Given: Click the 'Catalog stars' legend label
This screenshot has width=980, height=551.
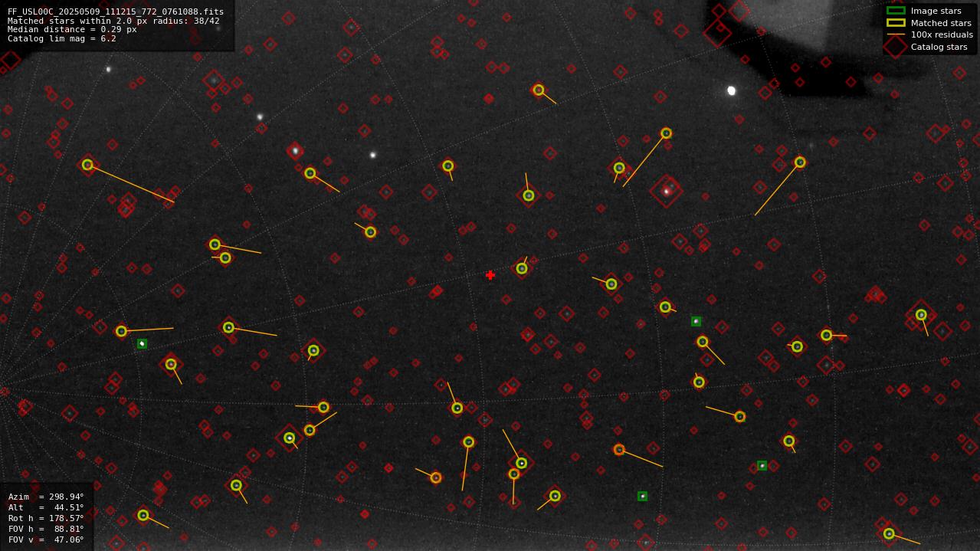Looking at the screenshot, I should pyautogui.click(x=939, y=47).
